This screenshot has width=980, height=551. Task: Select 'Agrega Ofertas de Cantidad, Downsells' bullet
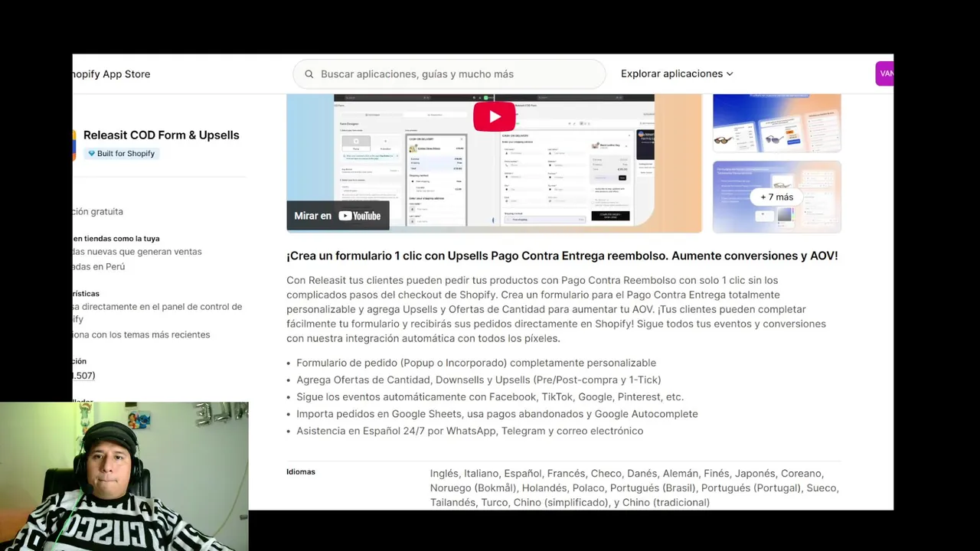point(479,380)
